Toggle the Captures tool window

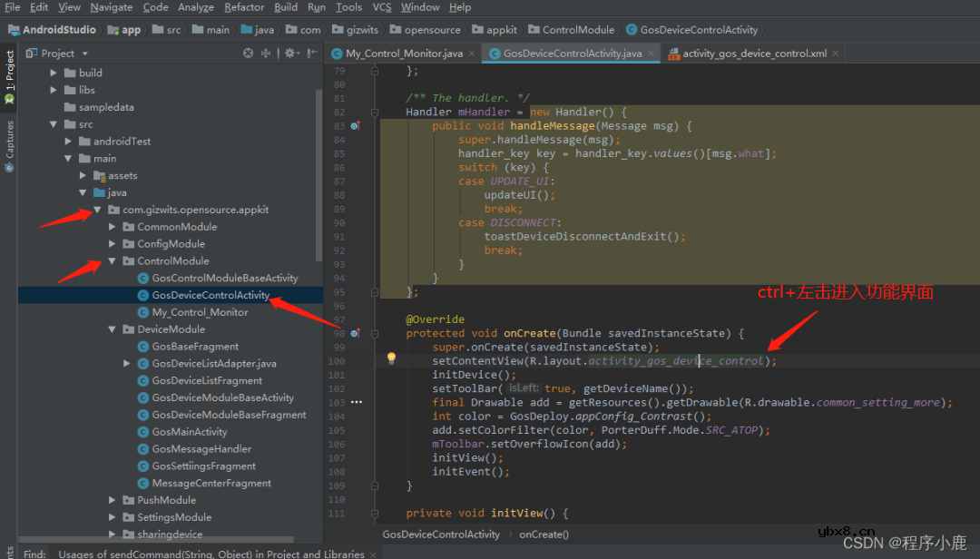click(9, 142)
